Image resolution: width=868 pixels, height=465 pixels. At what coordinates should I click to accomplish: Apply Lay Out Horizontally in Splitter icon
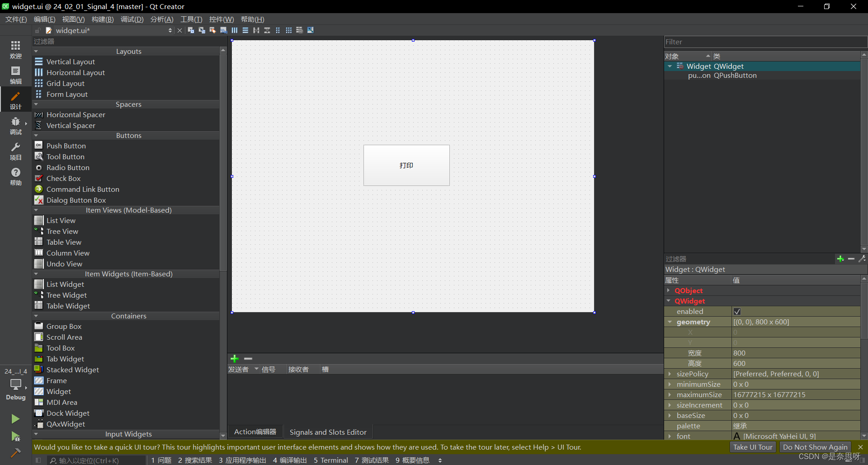(x=256, y=30)
